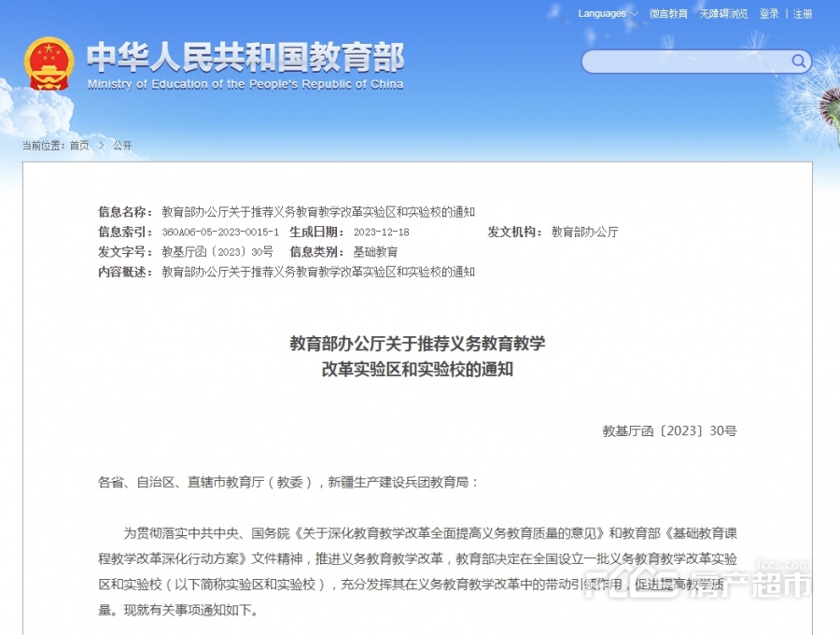840x635 pixels.
Task: Select the index number 360A06-05-2023-0015-1
Action: tap(220, 232)
